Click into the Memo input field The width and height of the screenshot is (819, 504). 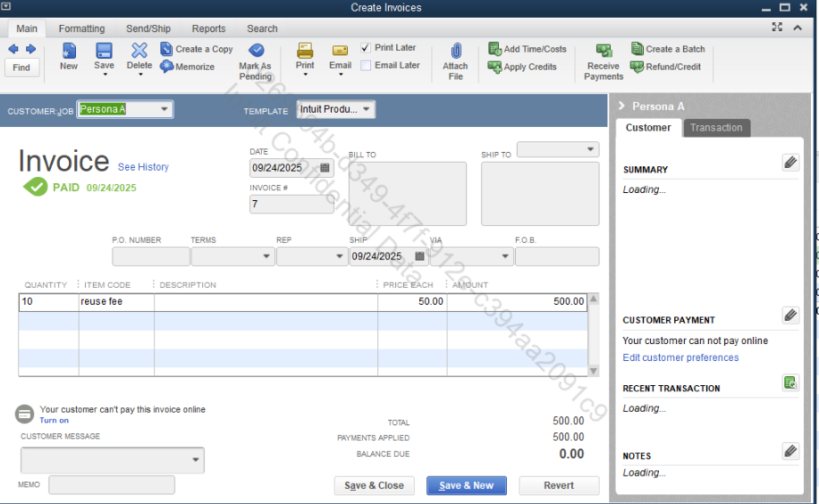pyautogui.click(x=112, y=485)
